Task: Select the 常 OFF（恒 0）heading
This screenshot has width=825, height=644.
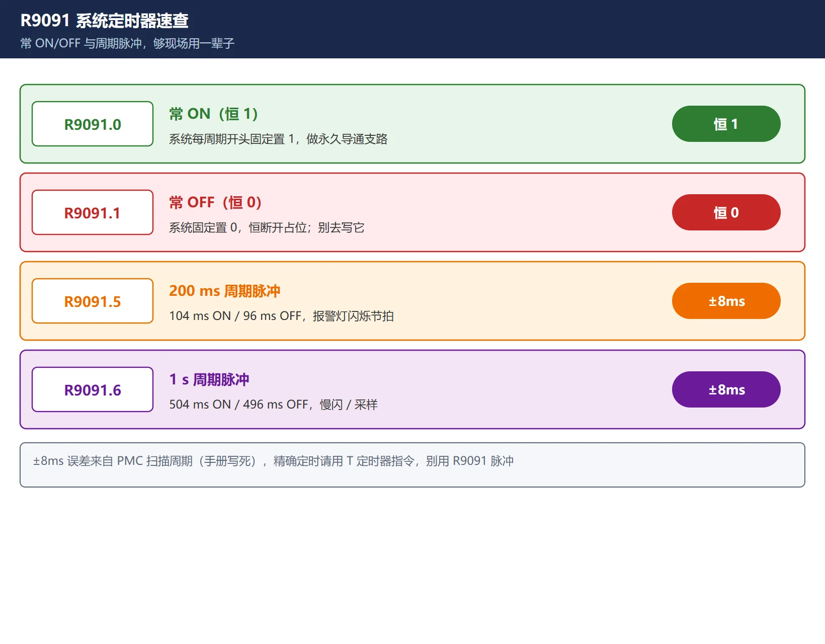Action: (215, 202)
